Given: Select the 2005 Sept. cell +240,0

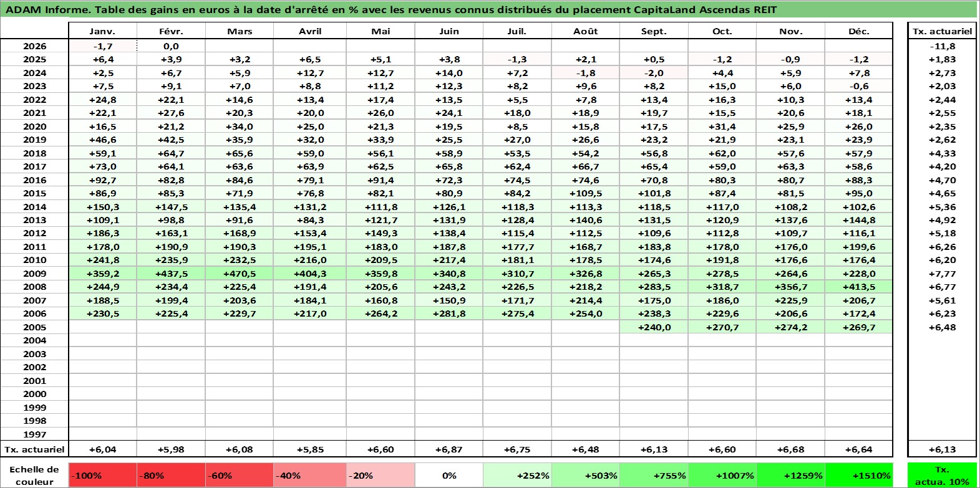Looking at the screenshot, I should pyautogui.click(x=654, y=327).
